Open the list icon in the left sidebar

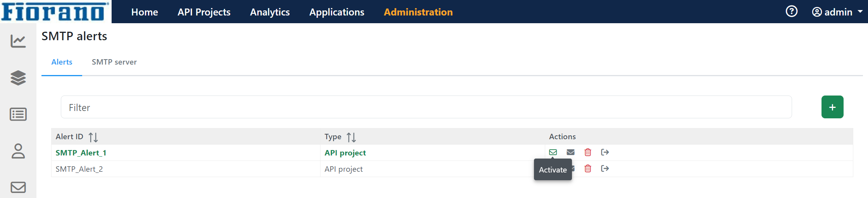click(x=18, y=114)
